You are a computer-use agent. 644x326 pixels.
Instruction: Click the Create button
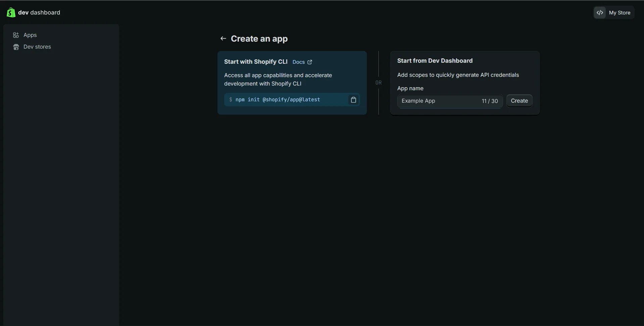(x=519, y=101)
